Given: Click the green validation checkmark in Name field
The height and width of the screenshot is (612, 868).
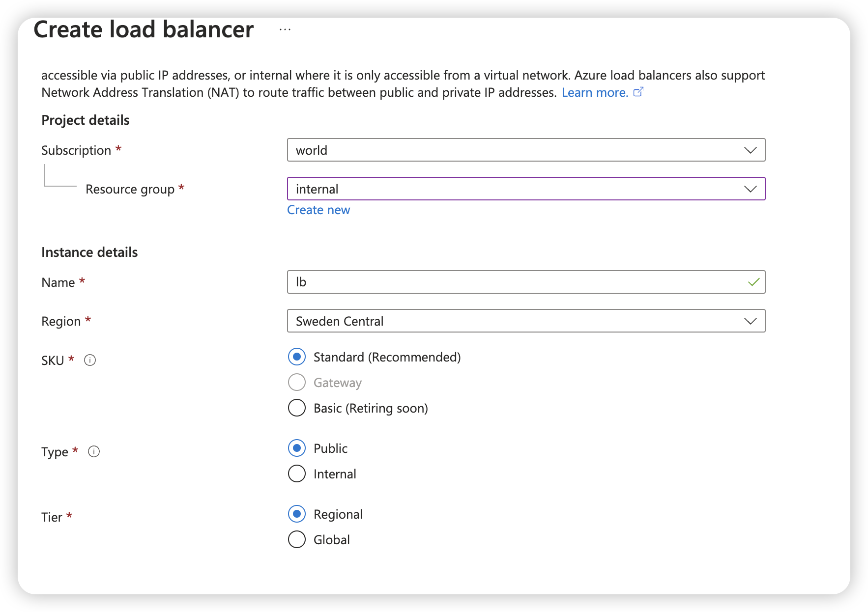Looking at the screenshot, I should [x=753, y=282].
